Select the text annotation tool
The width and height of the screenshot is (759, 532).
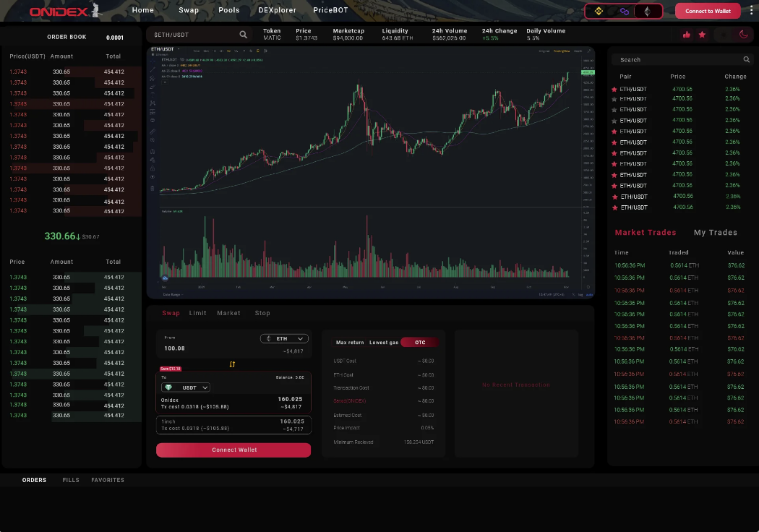tap(152, 95)
